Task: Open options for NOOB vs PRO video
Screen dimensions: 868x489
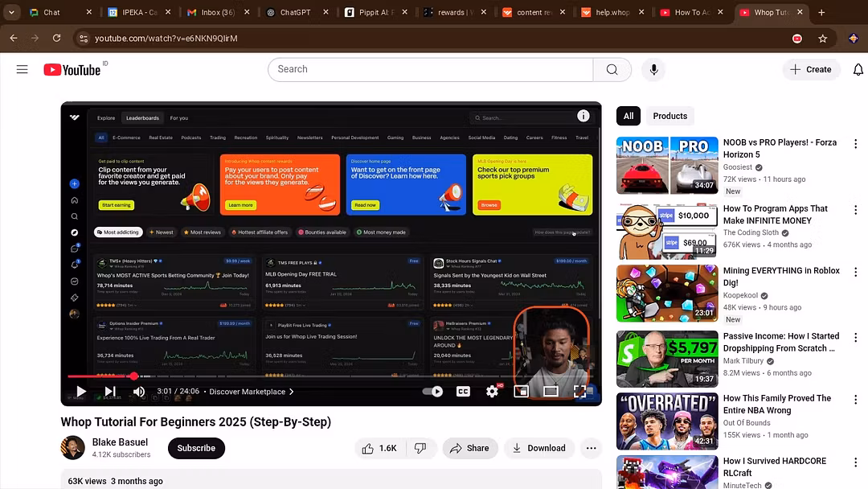Action: click(x=855, y=143)
